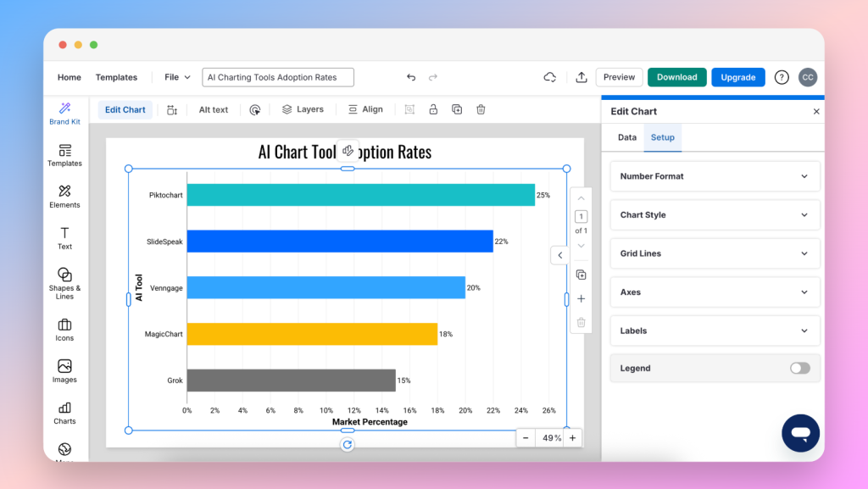Image resolution: width=868 pixels, height=489 pixels.
Task: Click the 49% zoom level value
Action: point(551,438)
